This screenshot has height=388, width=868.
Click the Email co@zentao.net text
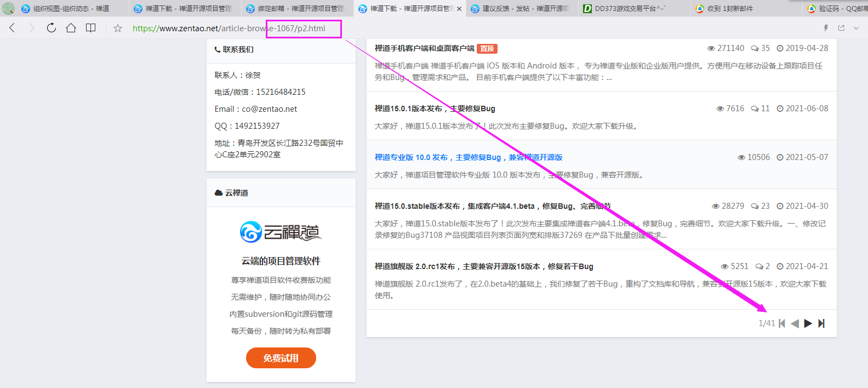[256, 109]
